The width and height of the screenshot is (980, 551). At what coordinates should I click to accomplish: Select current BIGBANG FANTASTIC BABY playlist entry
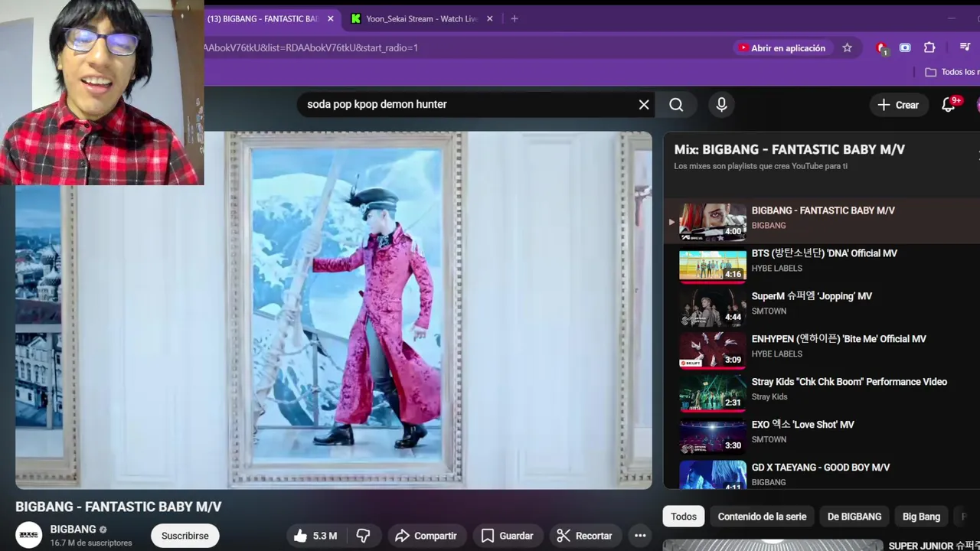[822, 222]
